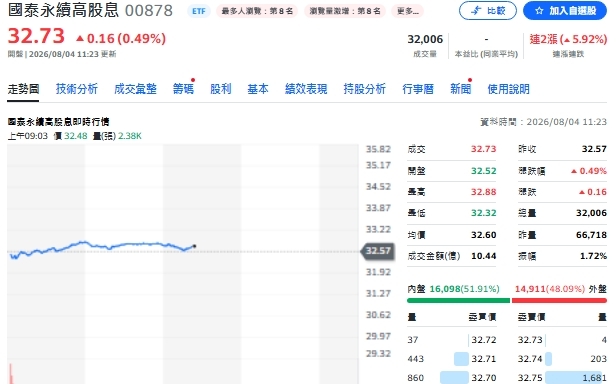Add stock via 加入自選股 button
The height and width of the screenshot is (384, 616).
[565, 11]
